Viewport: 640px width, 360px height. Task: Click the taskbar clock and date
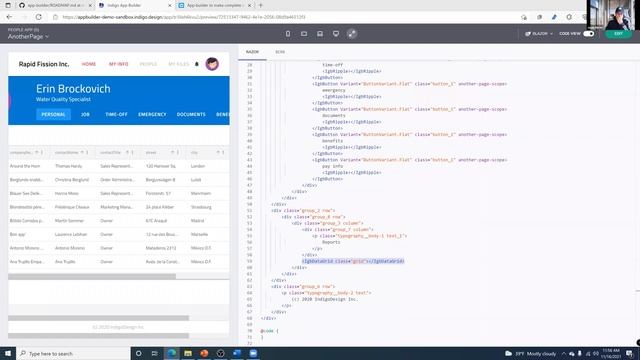[611, 353]
